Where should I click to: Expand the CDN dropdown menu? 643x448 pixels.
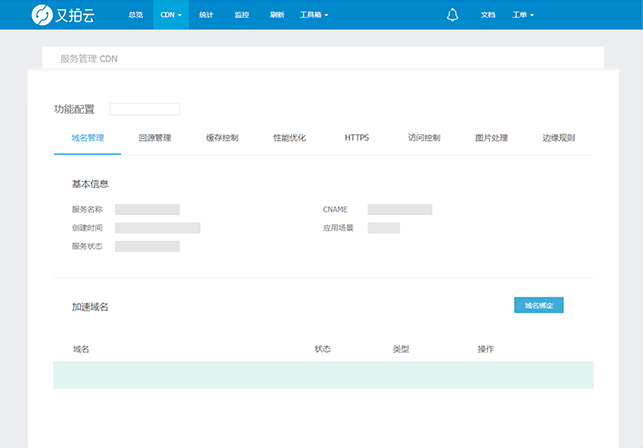pyautogui.click(x=171, y=15)
